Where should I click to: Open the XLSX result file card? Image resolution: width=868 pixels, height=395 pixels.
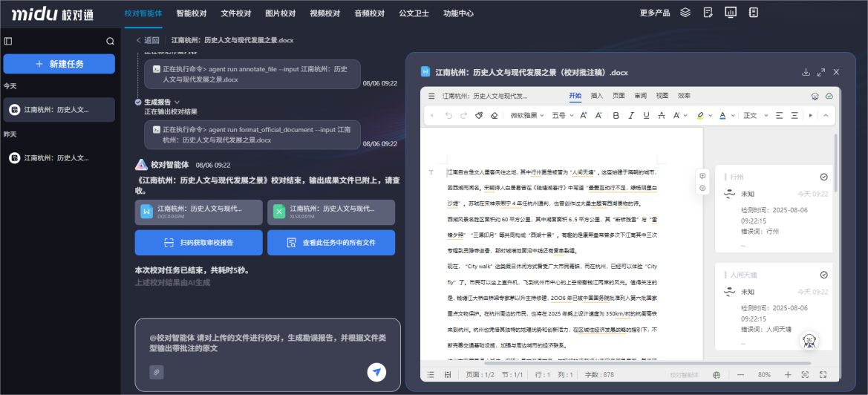pos(331,212)
